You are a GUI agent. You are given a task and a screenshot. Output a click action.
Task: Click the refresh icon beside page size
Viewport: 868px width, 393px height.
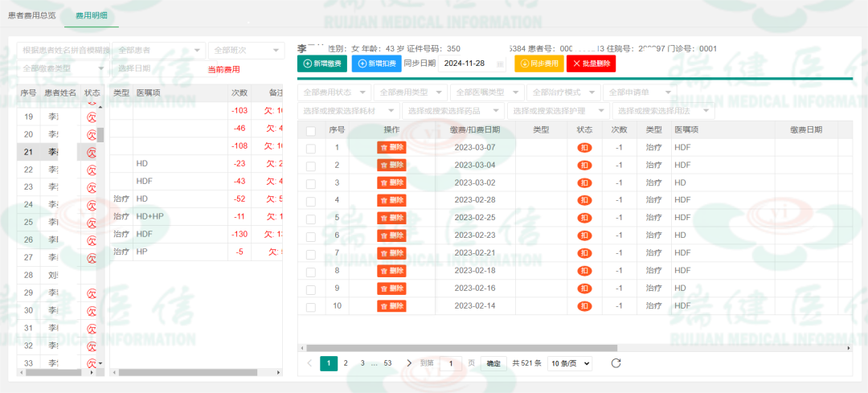tap(616, 363)
